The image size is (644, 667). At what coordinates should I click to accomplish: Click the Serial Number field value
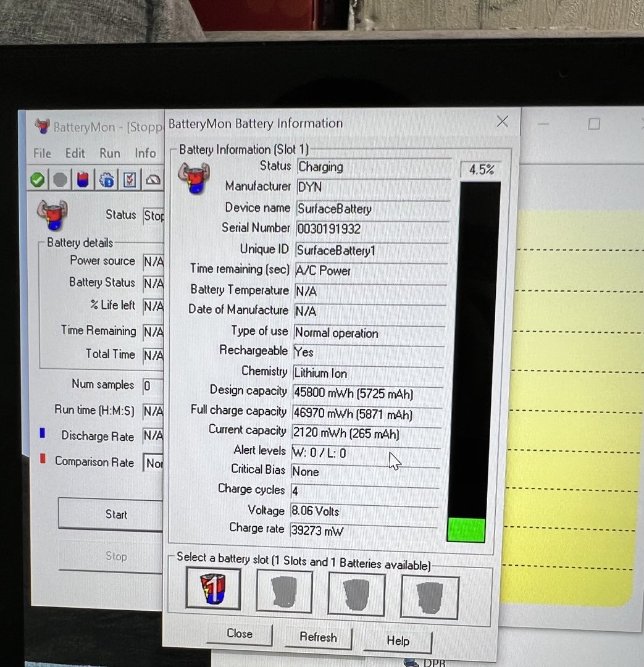click(x=372, y=229)
